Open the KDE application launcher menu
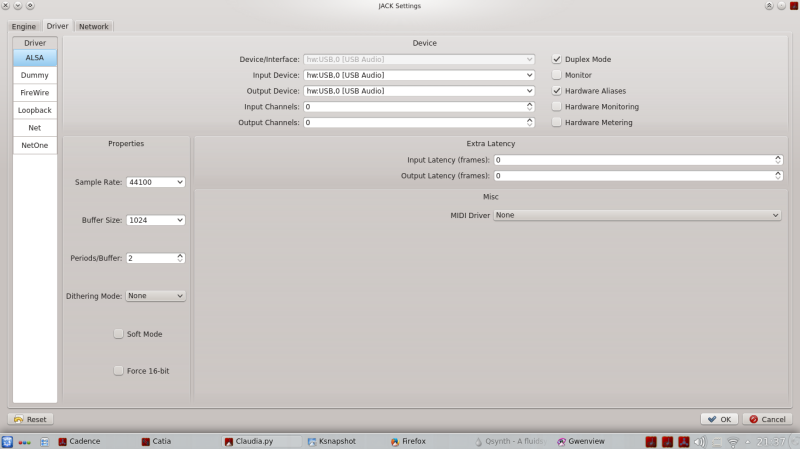 [7, 442]
